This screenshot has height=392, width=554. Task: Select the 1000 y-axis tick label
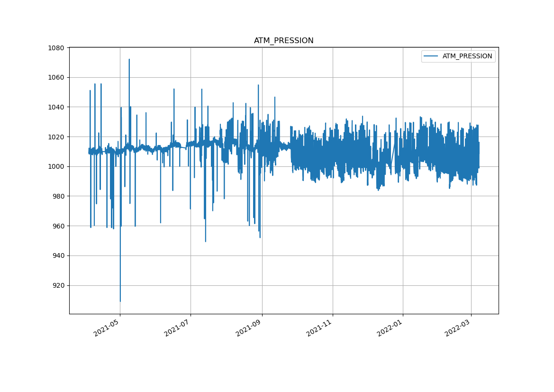coord(57,166)
